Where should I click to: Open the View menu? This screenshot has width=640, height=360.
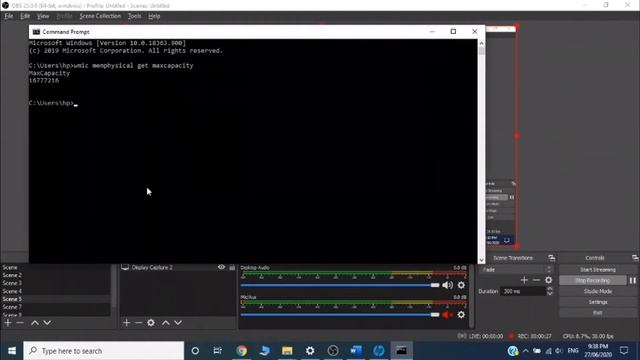point(43,16)
